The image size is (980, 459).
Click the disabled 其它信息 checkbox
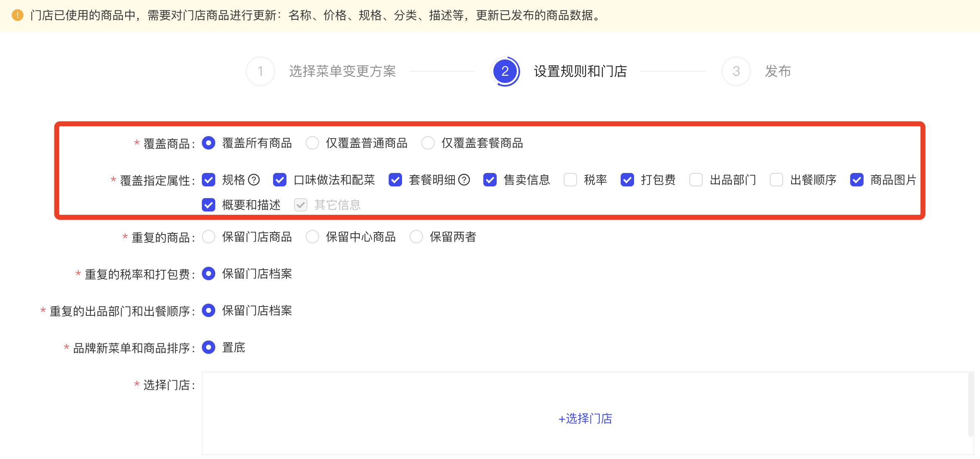pos(301,205)
